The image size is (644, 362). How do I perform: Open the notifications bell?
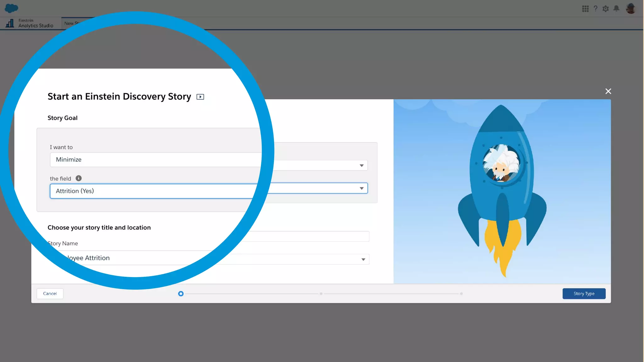coord(616,9)
